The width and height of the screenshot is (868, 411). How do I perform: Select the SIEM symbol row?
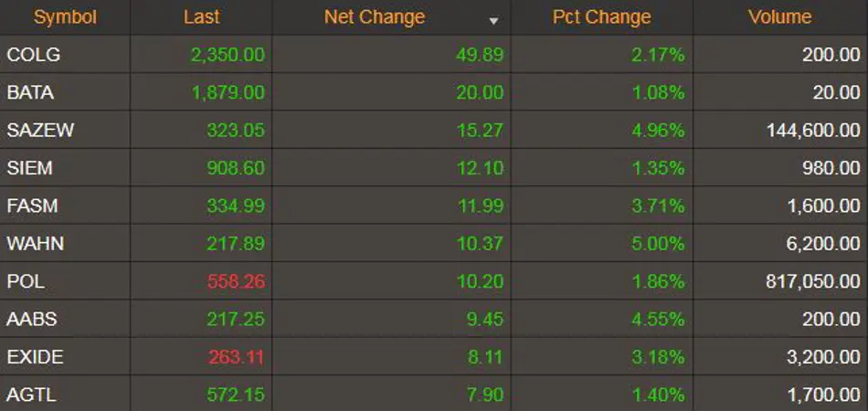coord(29,168)
